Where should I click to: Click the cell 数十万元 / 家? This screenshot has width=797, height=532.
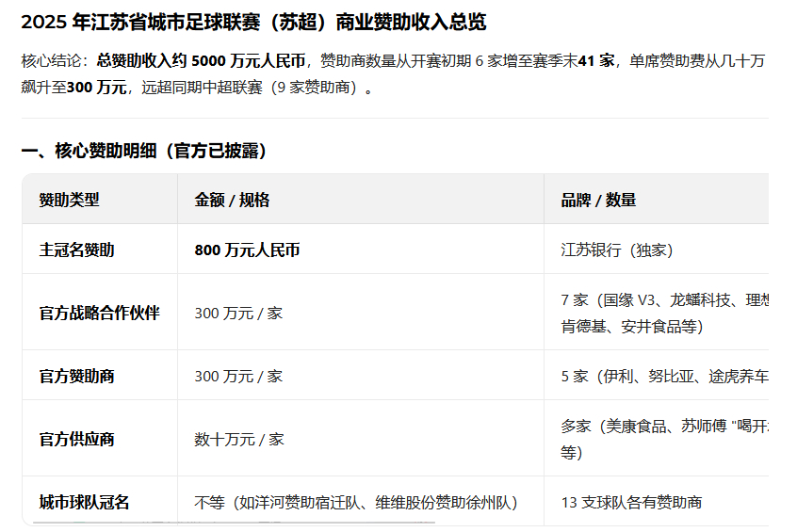[x=239, y=439]
